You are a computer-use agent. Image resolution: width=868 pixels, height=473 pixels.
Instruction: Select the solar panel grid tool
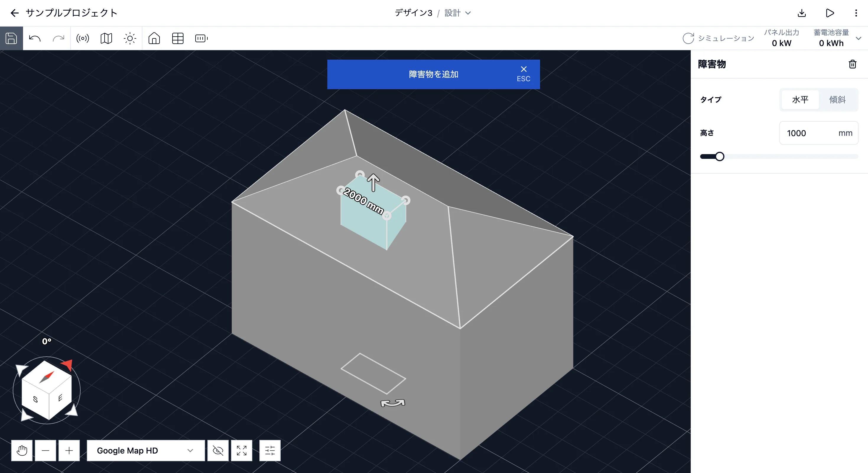[178, 38]
